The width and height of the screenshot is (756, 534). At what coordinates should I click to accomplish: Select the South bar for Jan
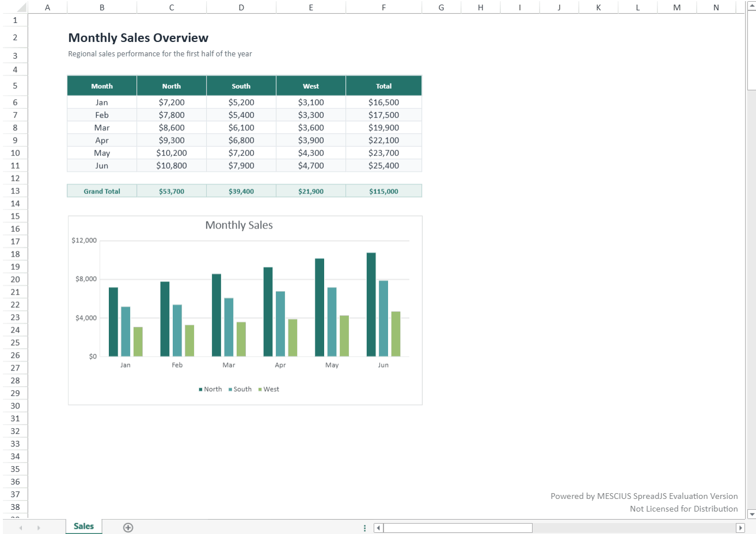click(x=126, y=331)
